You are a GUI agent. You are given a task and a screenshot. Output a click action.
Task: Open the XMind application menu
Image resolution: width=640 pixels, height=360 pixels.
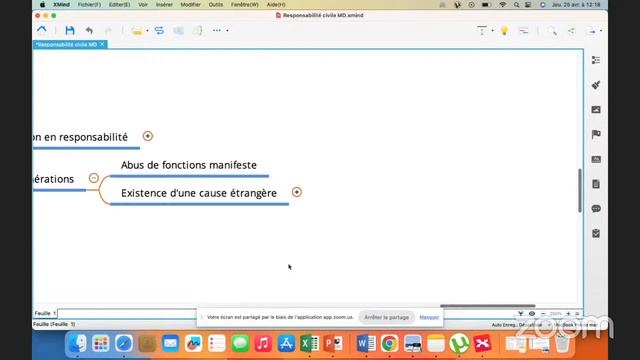click(x=61, y=4)
